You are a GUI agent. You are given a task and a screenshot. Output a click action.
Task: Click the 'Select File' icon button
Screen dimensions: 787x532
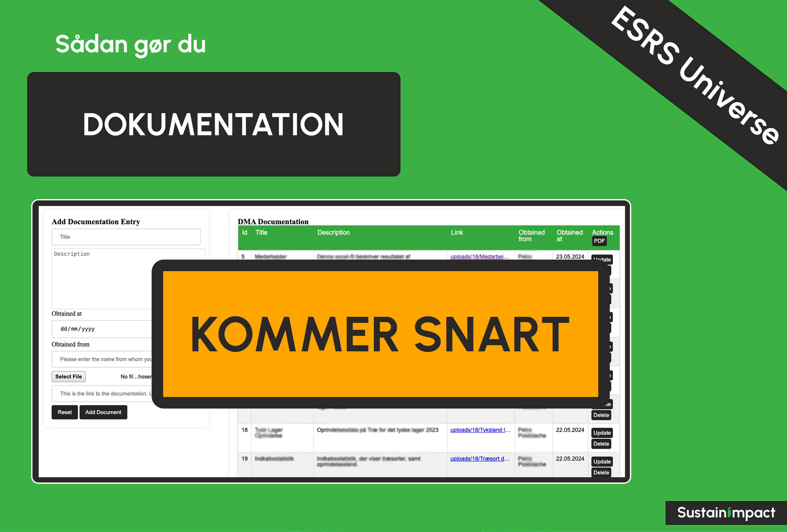click(x=69, y=377)
